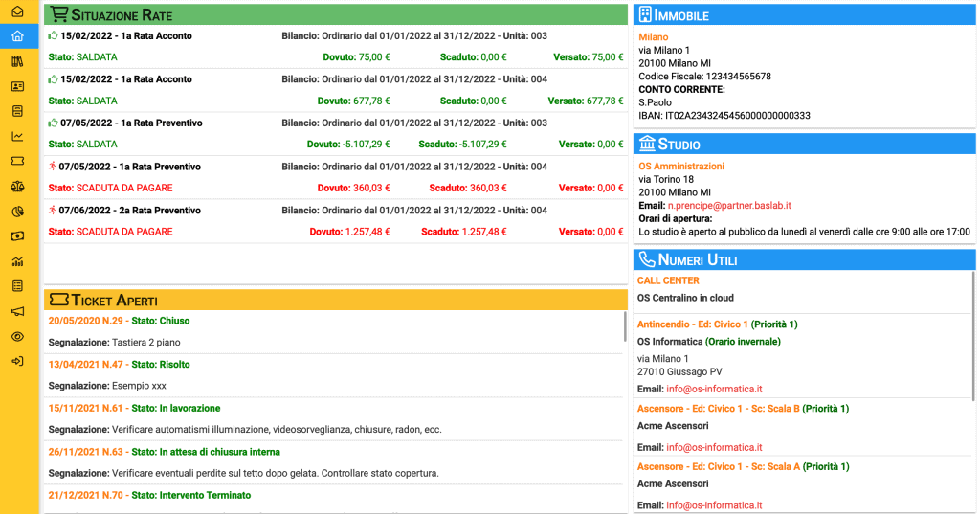Open the balance scale icon in sidebar
980x514 pixels.
pyautogui.click(x=17, y=187)
